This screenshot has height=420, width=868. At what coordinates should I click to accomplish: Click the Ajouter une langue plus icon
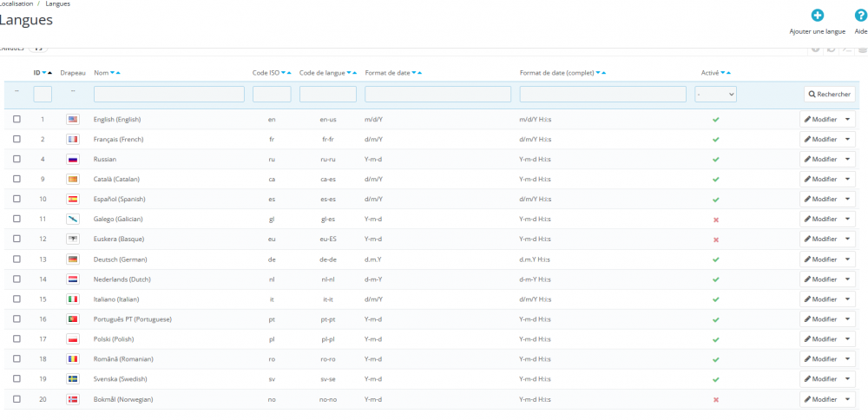(x=817, y=16)
